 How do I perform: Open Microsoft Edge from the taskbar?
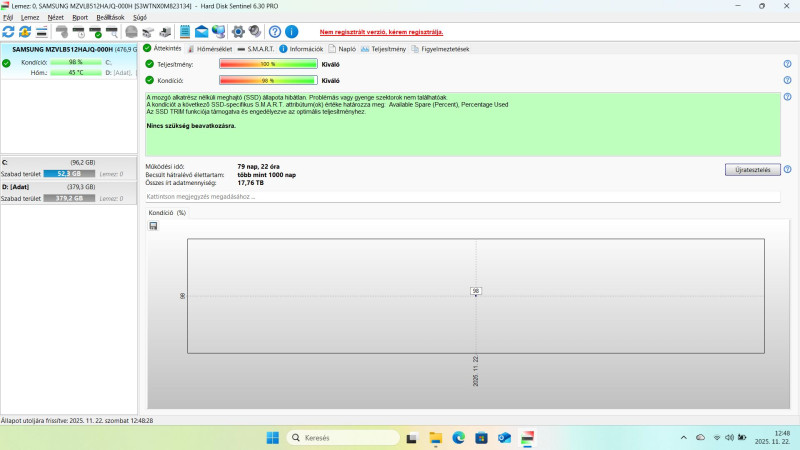pos(458,438)
